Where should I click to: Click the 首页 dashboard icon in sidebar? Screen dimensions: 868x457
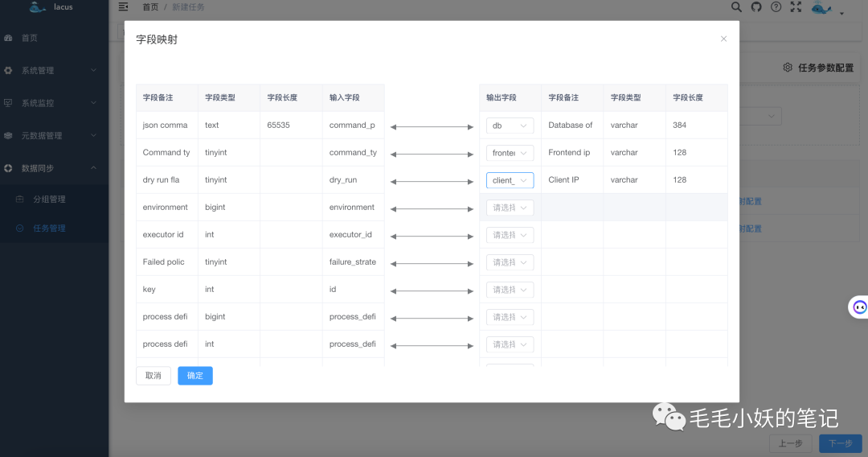(x=8, y=38)
